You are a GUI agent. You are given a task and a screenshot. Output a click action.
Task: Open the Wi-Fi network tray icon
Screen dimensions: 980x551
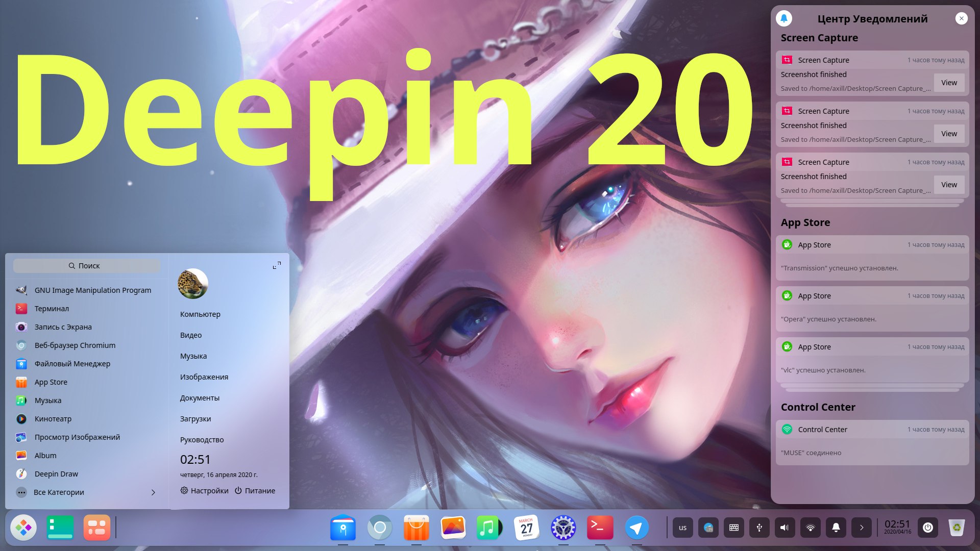pos(811,528)
